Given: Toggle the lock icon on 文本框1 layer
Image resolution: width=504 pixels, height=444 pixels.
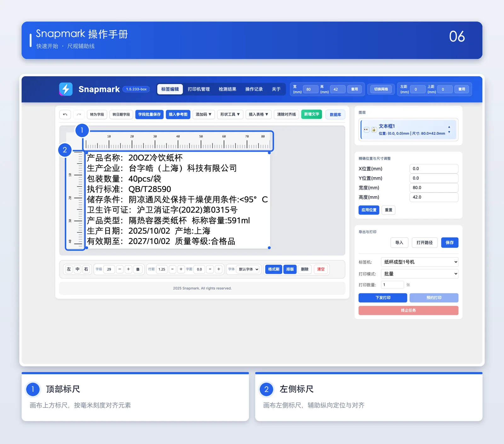Looking at the screenshot, I should pyautogui.click(x=374, y=130).
